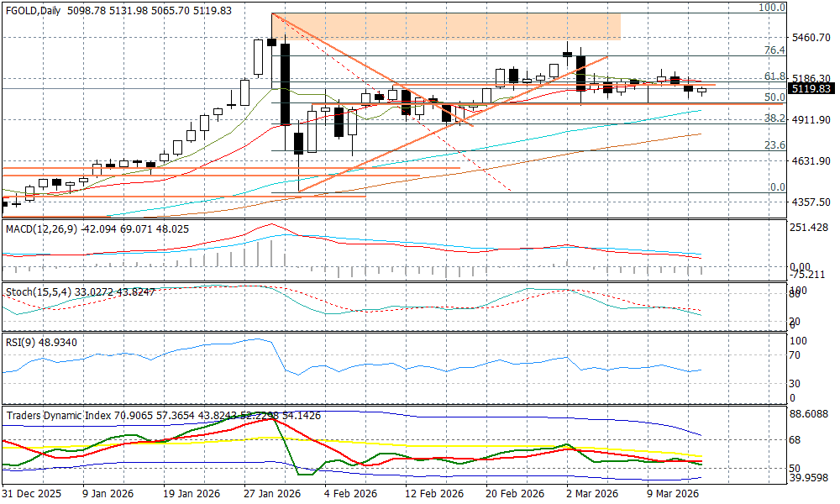Image resolution: width=840 pixels, height=504 pixels.
Task: Click the Fibonacci 50.0 level label
Action: (774, 97)
